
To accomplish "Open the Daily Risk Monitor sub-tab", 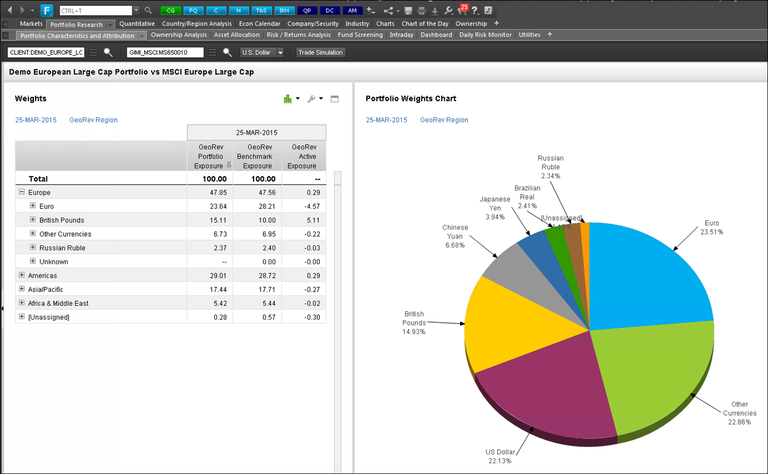I will 485,35.
